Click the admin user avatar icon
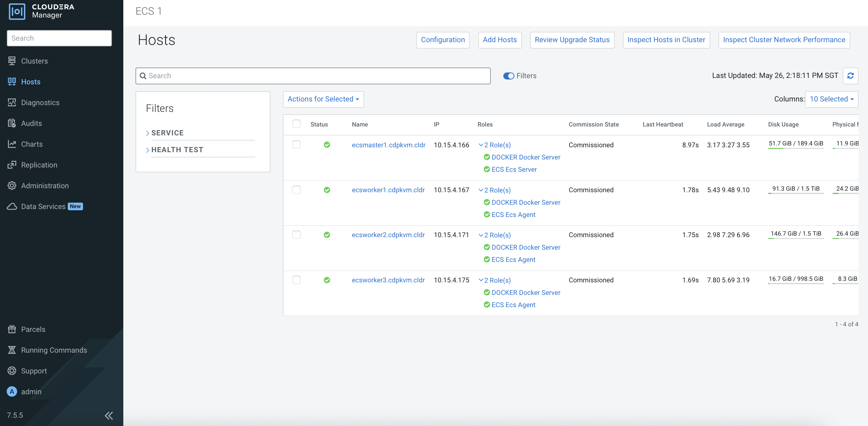Screen dimensions: 868x426 (x=12, y=391)
